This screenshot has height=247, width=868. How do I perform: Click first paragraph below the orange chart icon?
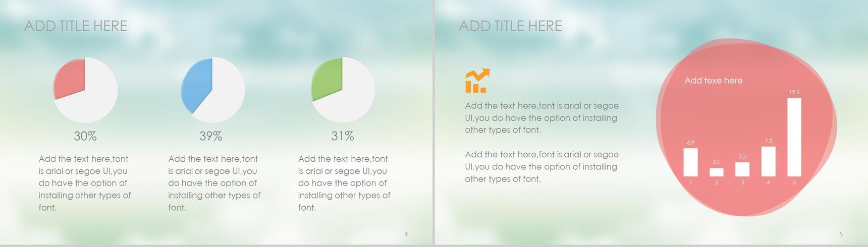542,118
